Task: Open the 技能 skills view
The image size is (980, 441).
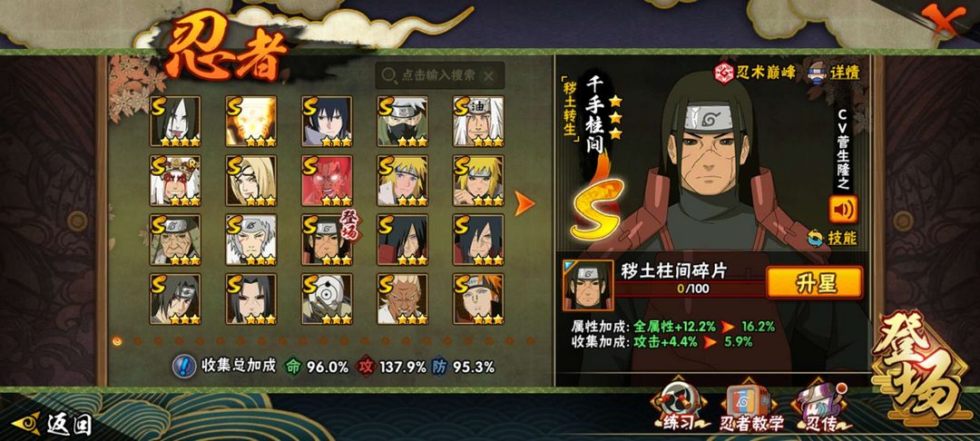Action: [x=832, y=238]
